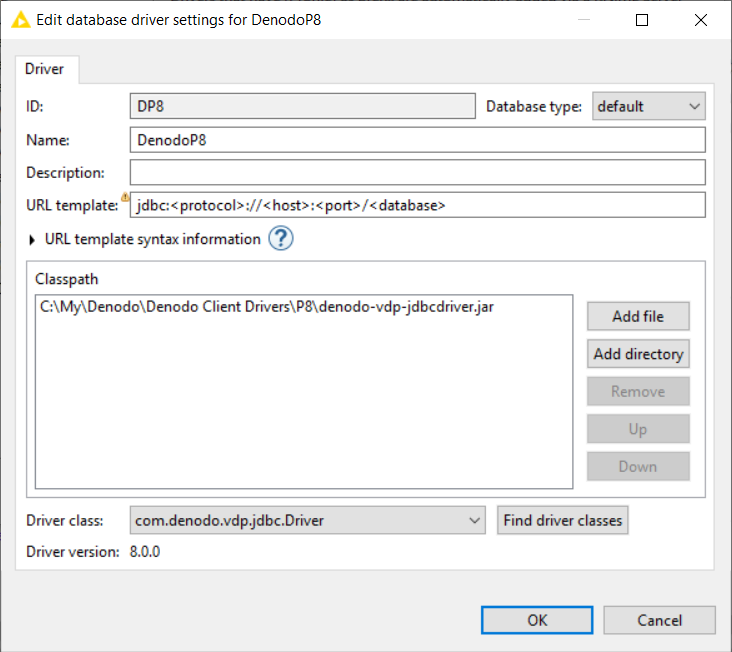
Task: Click the KNIME triangle icon in title bar
Action: [21, 20]
